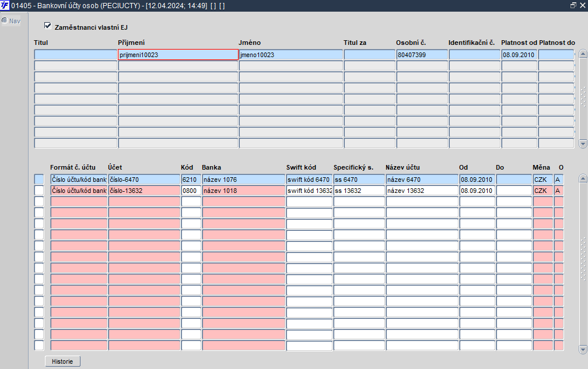Click bank code 0800
Viewport: 588px width, 369px height.
(191, 191)
